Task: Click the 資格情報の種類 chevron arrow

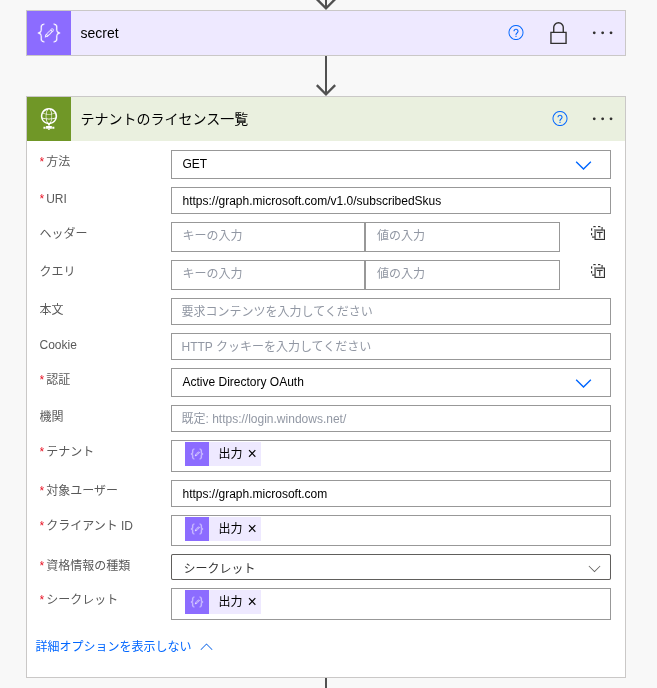Action: point(594,569)
